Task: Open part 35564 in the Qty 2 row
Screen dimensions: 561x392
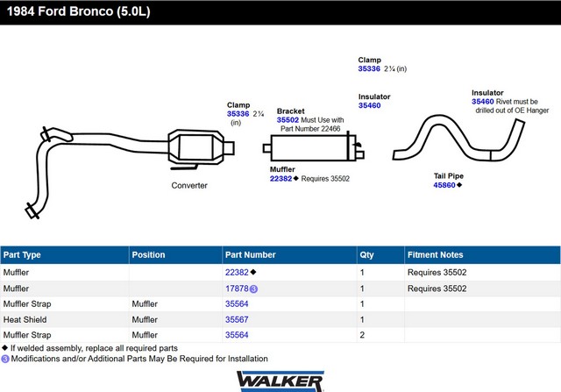Action: [237, 335]
